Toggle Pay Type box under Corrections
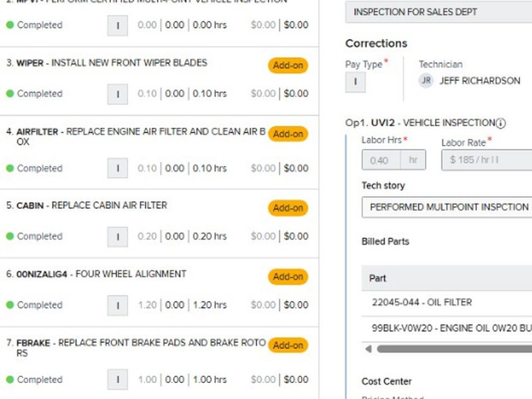 355,82
